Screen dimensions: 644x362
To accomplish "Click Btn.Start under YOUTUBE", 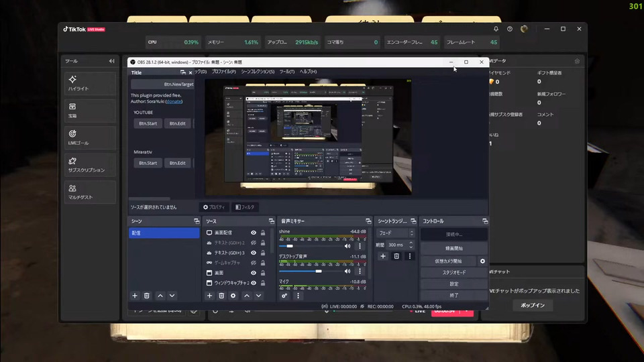I will pyautogui.click(x=148, y=123).
